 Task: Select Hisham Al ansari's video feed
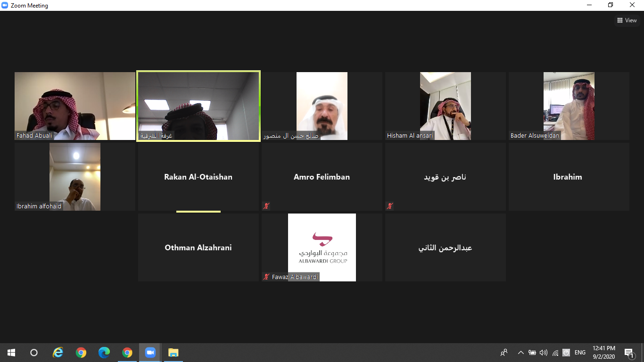pyautogui.click(x=445, y=106)
